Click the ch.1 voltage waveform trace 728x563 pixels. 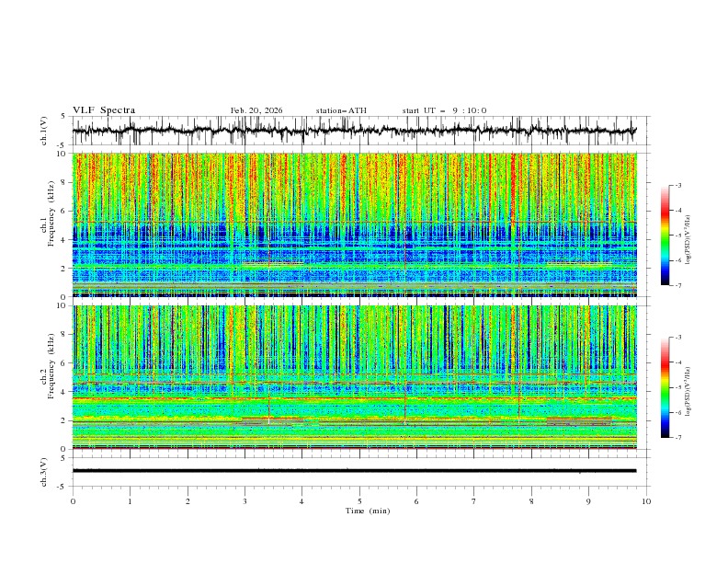[x=354, y=130]
